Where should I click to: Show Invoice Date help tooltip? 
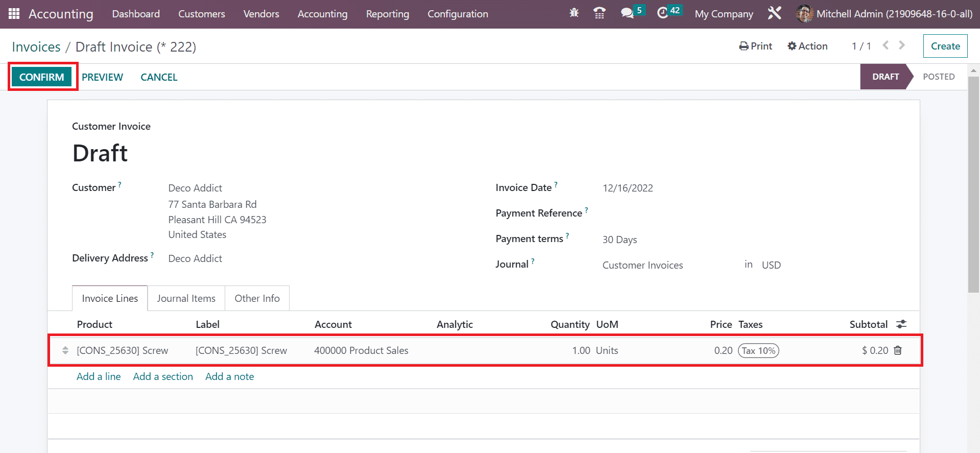pos(556,184)
